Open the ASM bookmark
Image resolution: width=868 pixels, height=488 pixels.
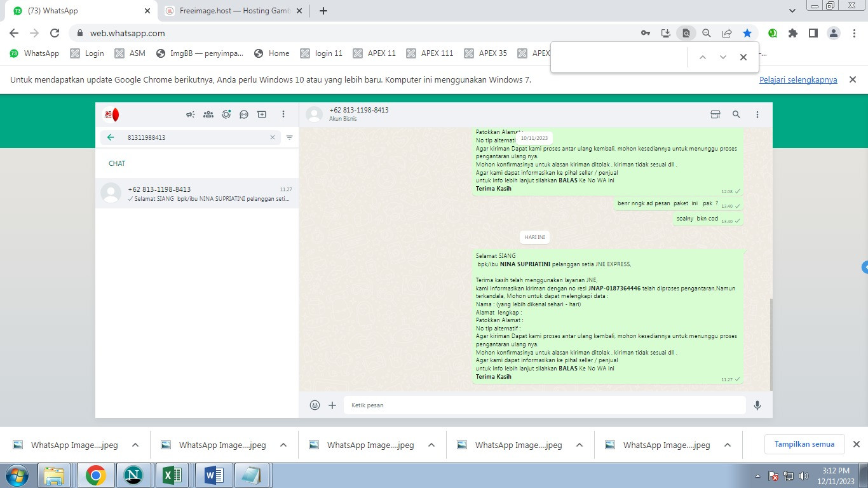pyautogui.click(x=130, y=53)
